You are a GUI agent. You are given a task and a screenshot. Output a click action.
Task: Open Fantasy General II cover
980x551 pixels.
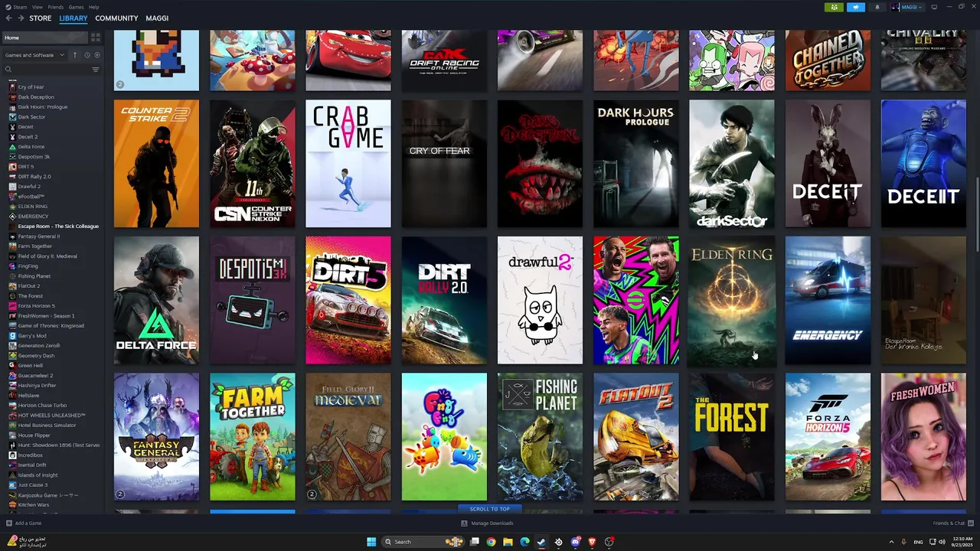tap(156, 437)
